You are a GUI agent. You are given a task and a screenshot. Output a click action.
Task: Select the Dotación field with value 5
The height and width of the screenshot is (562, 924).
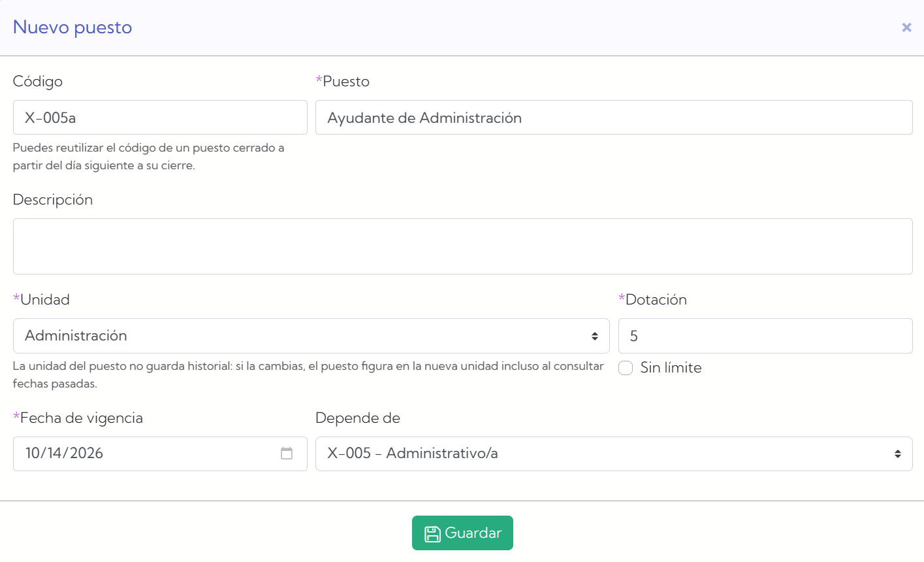click(x=765, y=336)
